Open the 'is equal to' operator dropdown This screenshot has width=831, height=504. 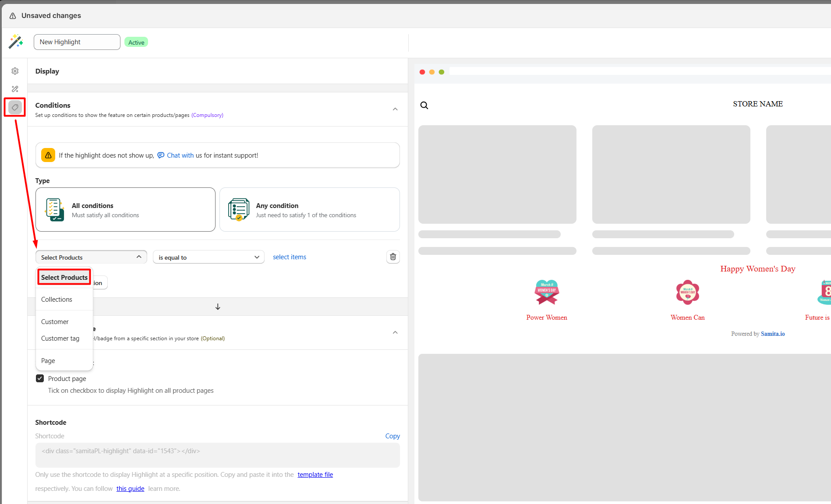(209, 257)
